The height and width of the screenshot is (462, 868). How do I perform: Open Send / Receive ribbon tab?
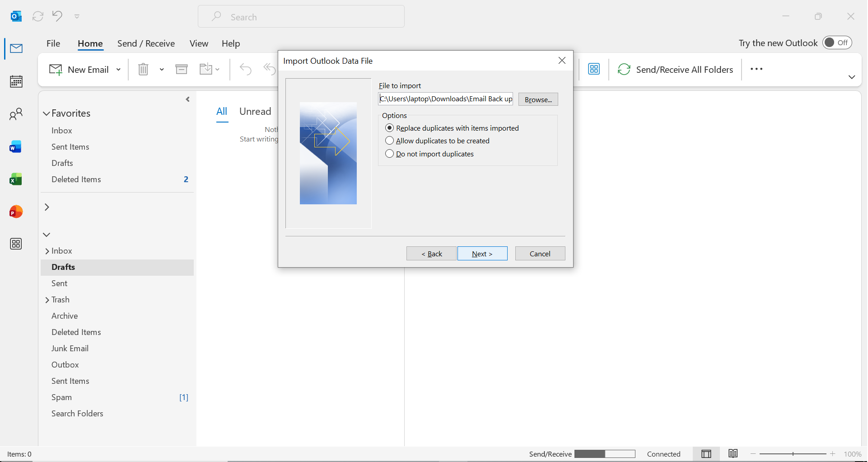146,43
